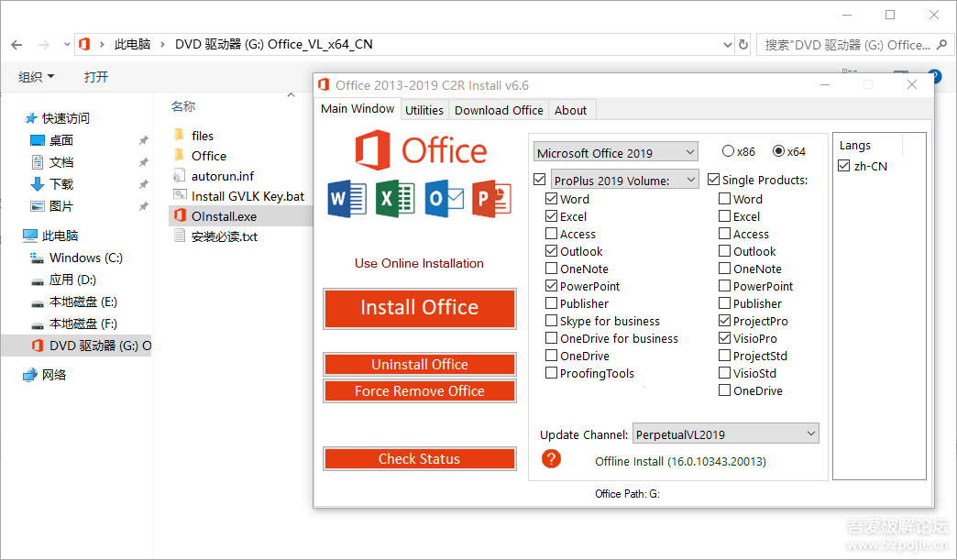Select the x86 architecture radio button
Image resolution: width=957 pixels, height=560 pixels.
[728, 150]
